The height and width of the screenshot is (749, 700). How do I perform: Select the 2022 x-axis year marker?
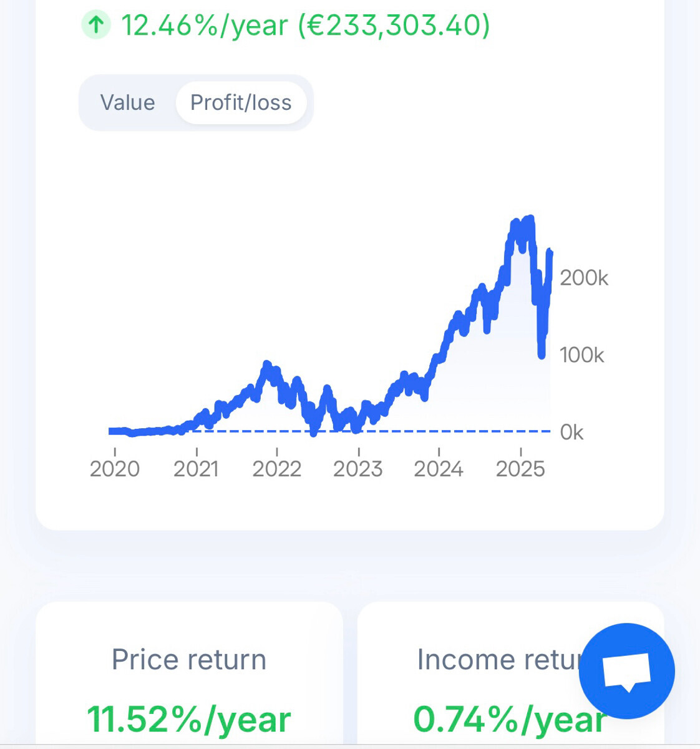(277, 468)
